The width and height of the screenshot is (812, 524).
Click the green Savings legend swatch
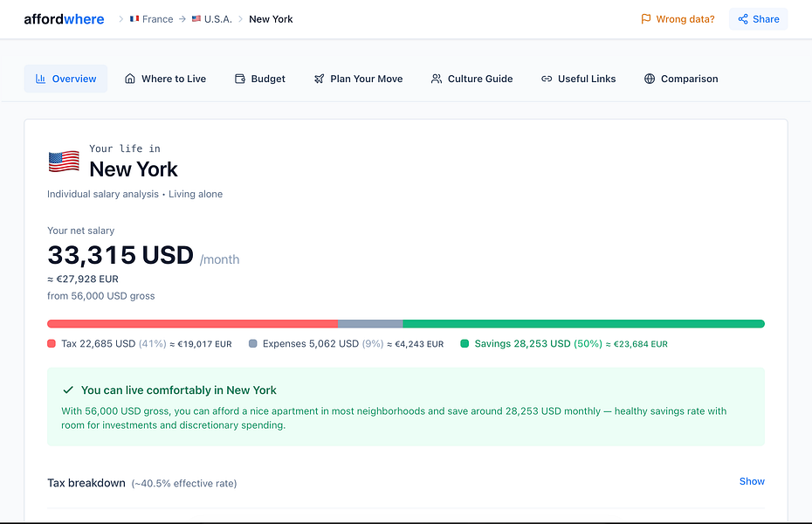tap(464, 344)
